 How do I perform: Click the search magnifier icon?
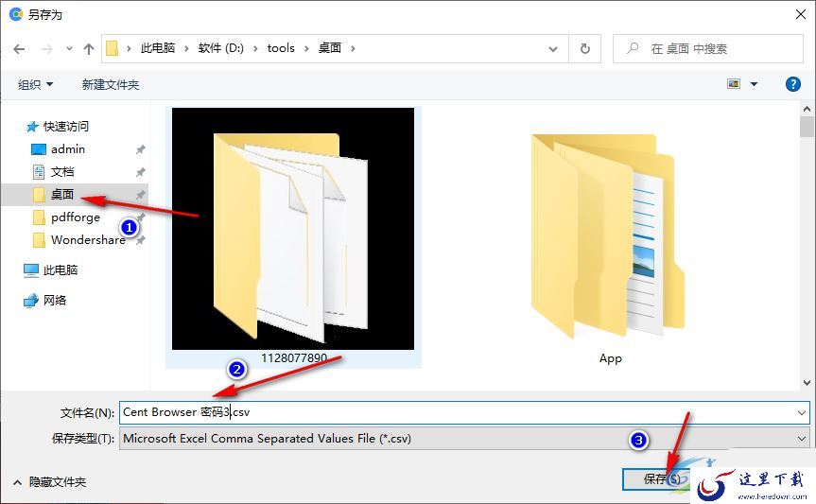click(633, 48)
